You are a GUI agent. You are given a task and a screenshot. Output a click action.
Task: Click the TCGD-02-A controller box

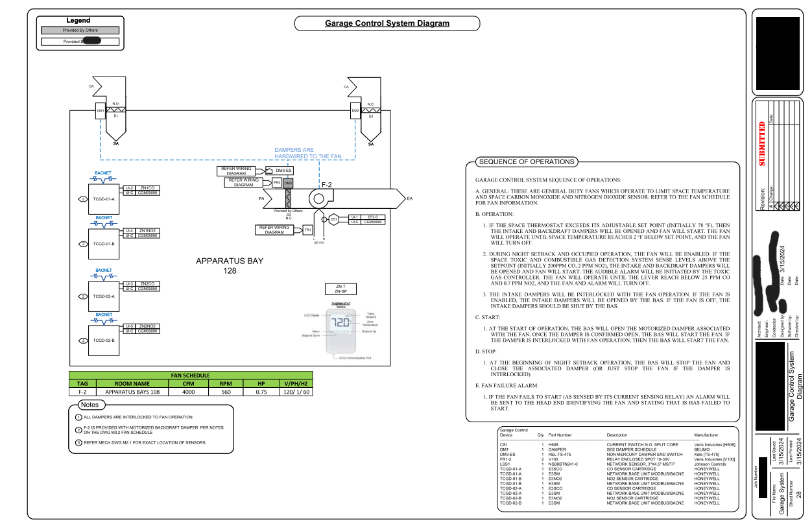[104, 296]
